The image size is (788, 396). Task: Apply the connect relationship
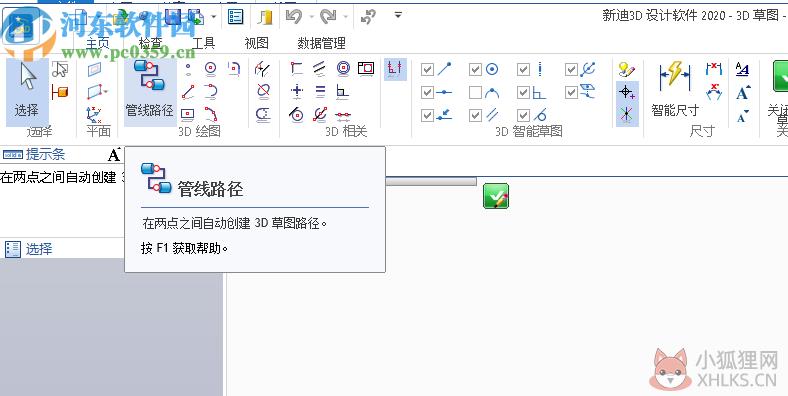(x=297, y=68)
